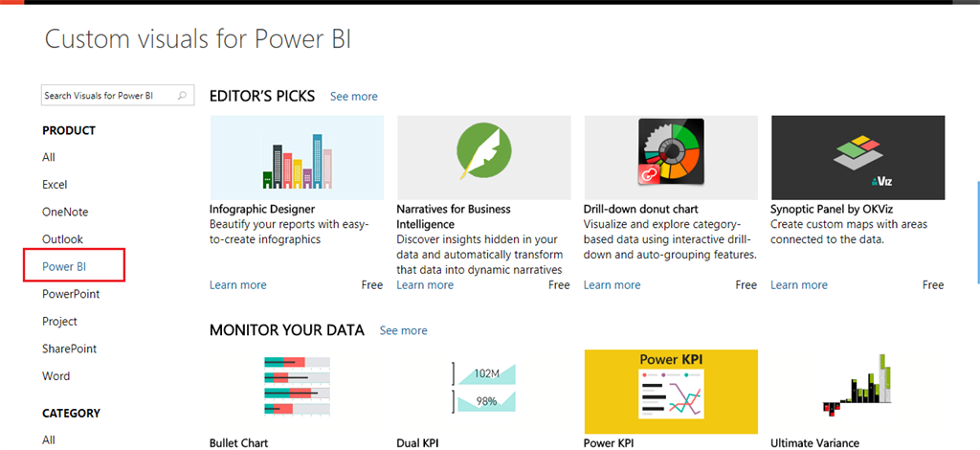This screenshot has height=450, width=980.
Task: Click See more beside Monitor Your Data
Action: [x=404, y=330]
